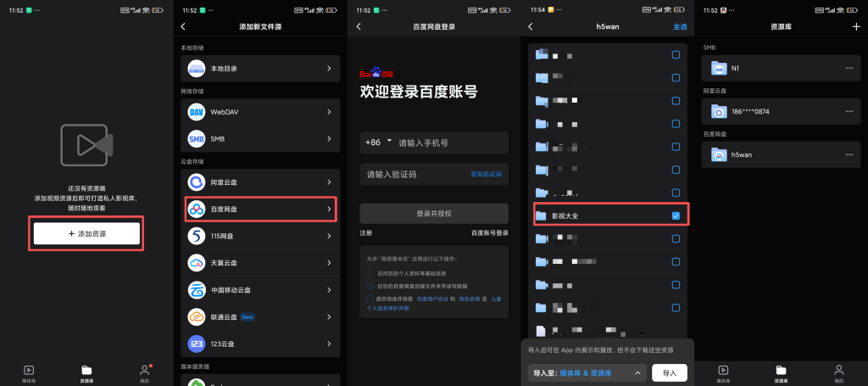Image resolution: width=868 pixels, height=386 pixels.
Task: Focus the 请输入手机号 phone field
Action: [434, 143]
